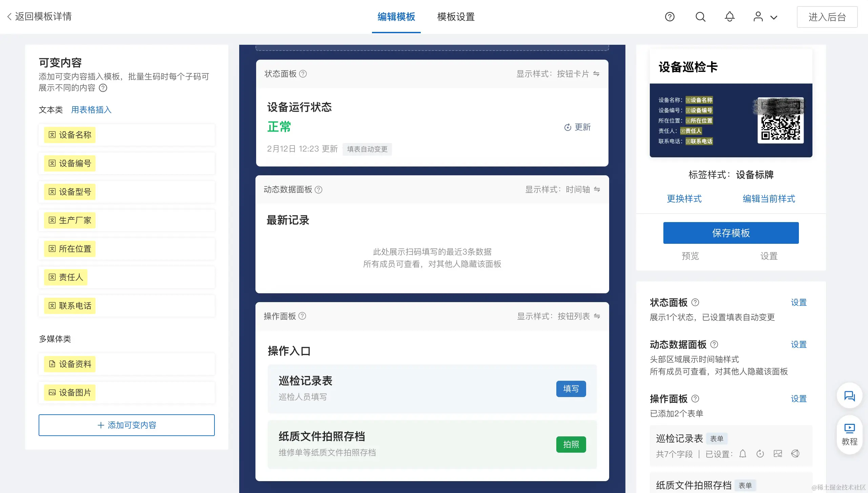The height and width of the screenshot is (493, 868).
Task: Expand the user account dropdown arrow
Action: coord(774,17)
